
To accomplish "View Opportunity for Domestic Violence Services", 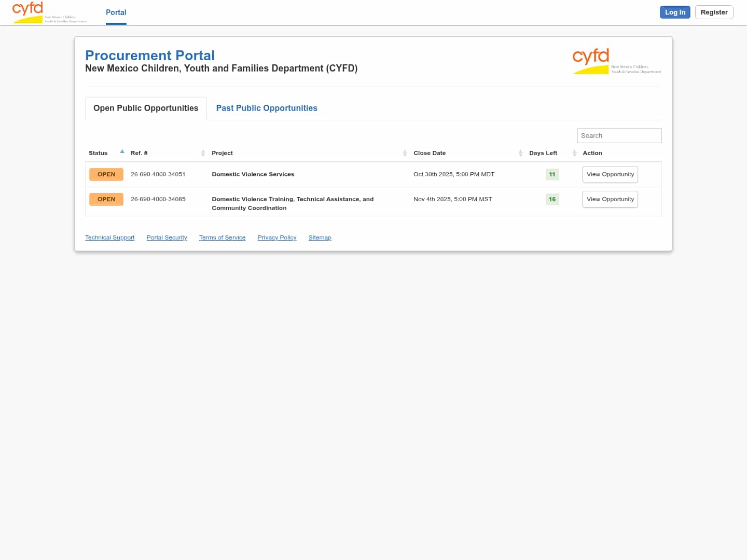I will pyautogui.click(x=610, y=174).
